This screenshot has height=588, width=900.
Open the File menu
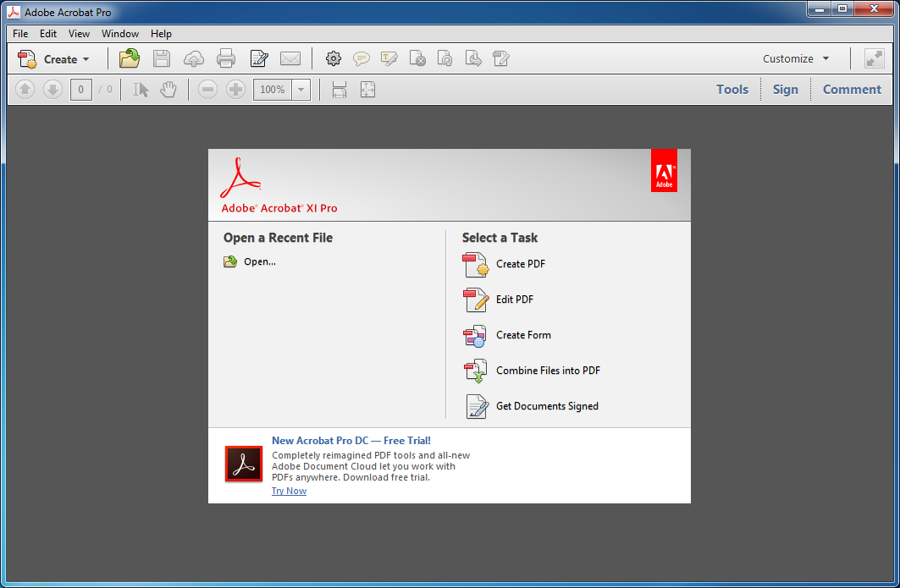click(x=20, y=34)
